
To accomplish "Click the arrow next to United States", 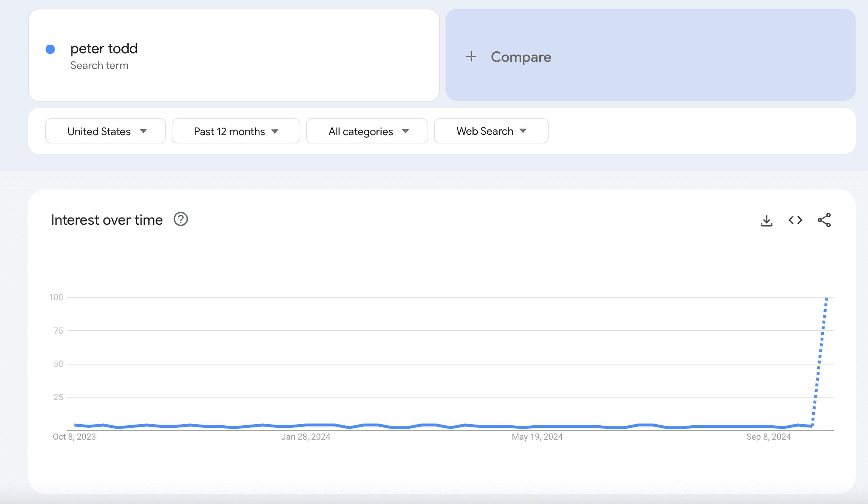I will (x=143, y=131).
